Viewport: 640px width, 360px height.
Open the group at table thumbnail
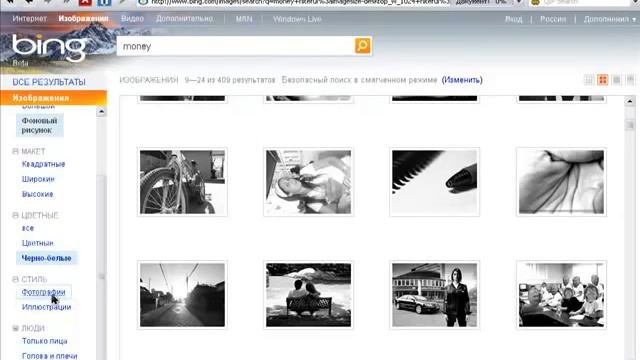pos(561,295)
